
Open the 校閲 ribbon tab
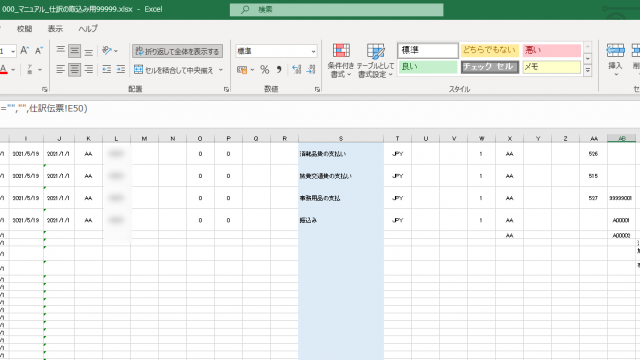click(24, 29)
